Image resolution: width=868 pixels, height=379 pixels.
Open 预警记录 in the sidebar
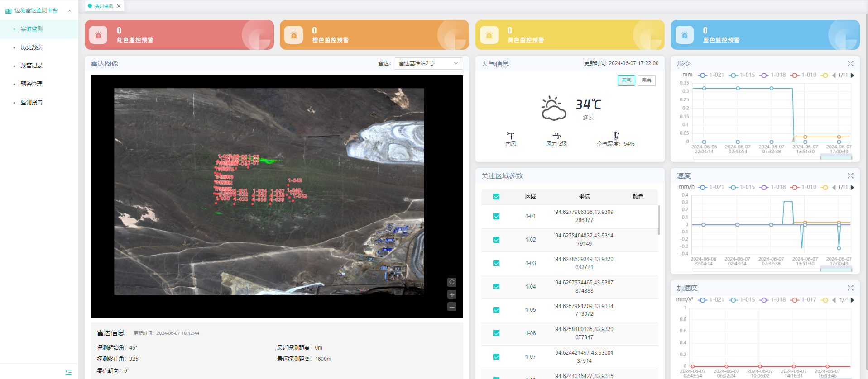tap(32, 66)
